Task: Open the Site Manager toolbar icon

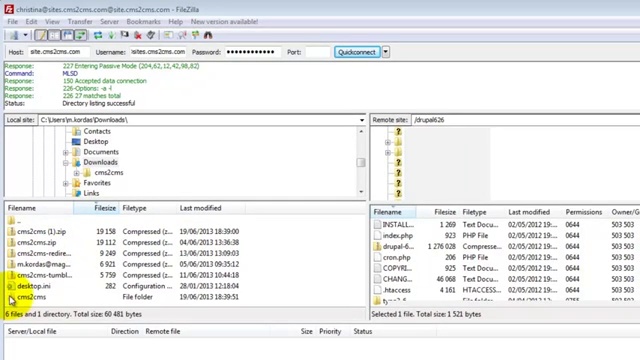Action: [x=14, y=36]
